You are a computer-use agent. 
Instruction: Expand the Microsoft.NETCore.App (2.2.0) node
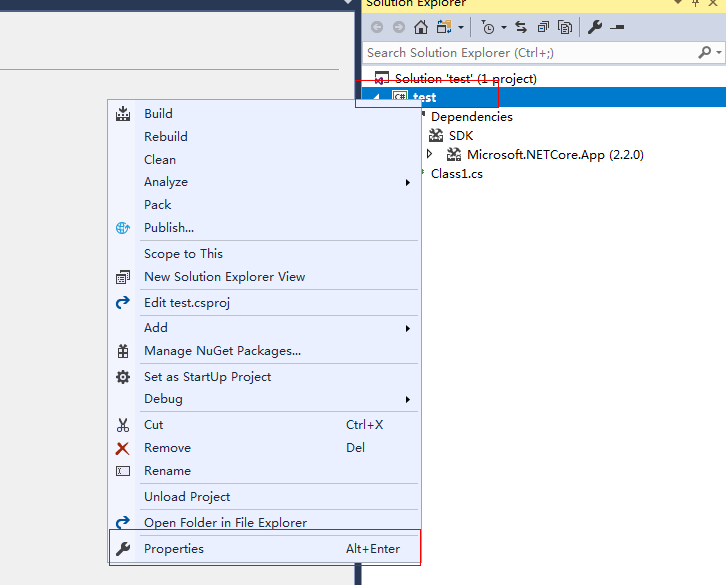pos(429,154)
